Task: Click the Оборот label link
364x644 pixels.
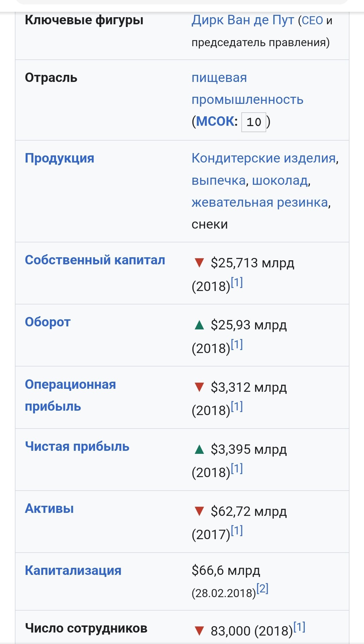Action: click(48, 322)
